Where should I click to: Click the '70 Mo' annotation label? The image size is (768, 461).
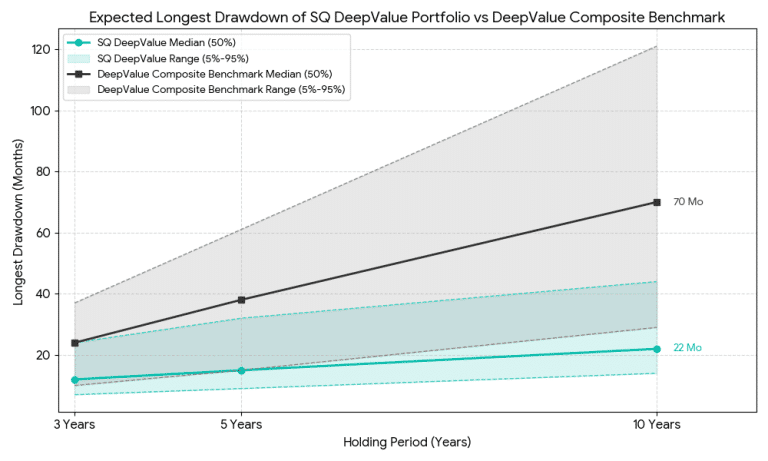coord(688,202)
